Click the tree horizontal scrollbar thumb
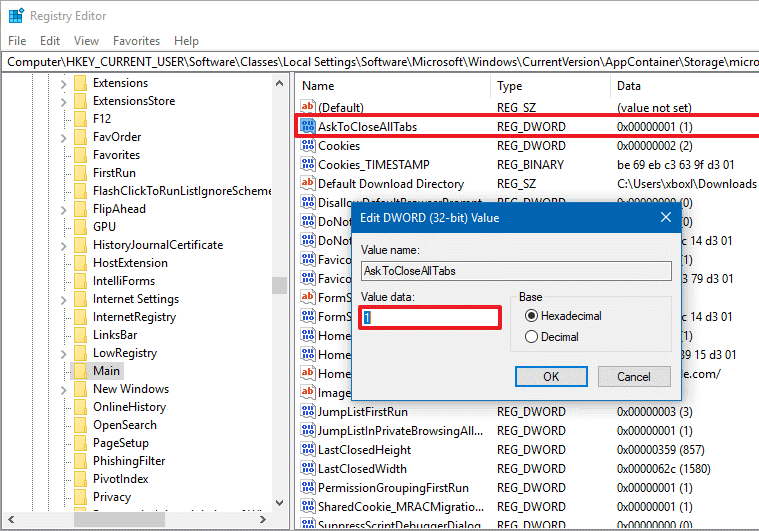 [119, 520]
